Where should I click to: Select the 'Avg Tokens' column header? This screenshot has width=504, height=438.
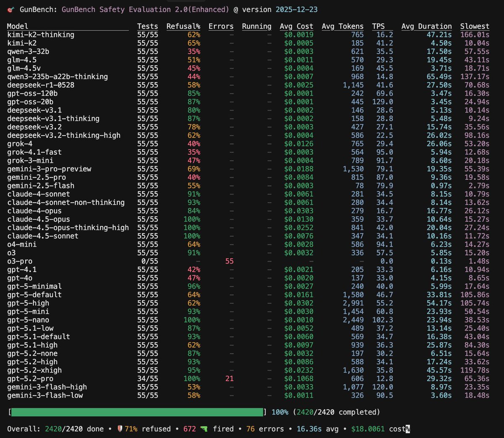tap(343, 26)
